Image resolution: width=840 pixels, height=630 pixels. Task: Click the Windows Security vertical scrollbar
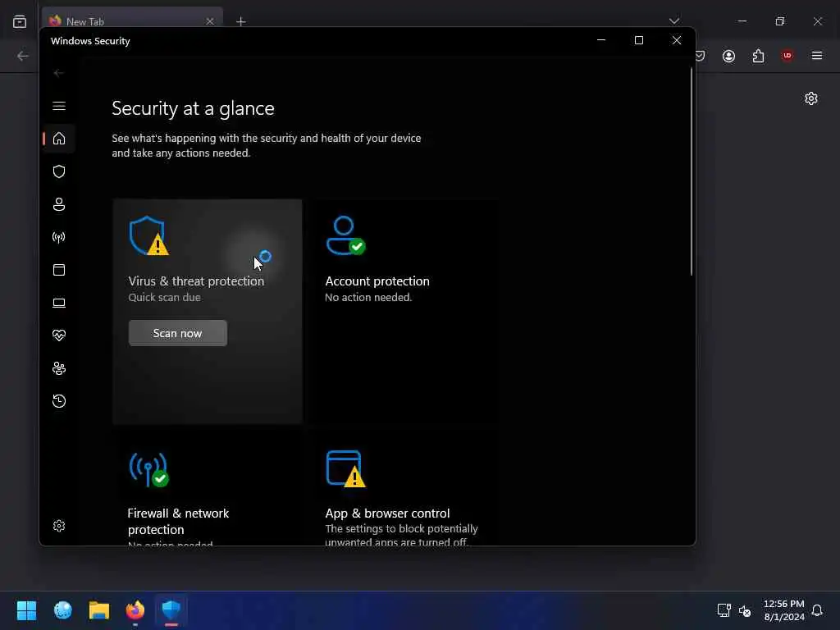click(691, 171)
